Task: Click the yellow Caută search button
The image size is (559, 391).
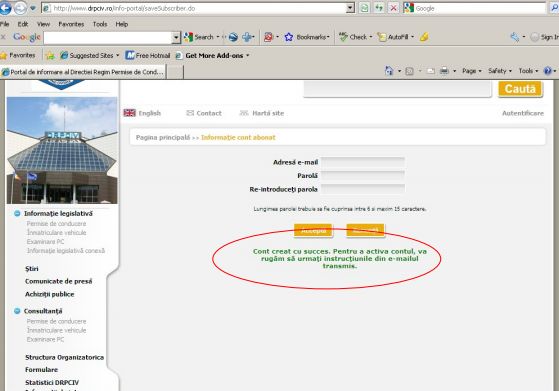Action: [x=520, y=89]
